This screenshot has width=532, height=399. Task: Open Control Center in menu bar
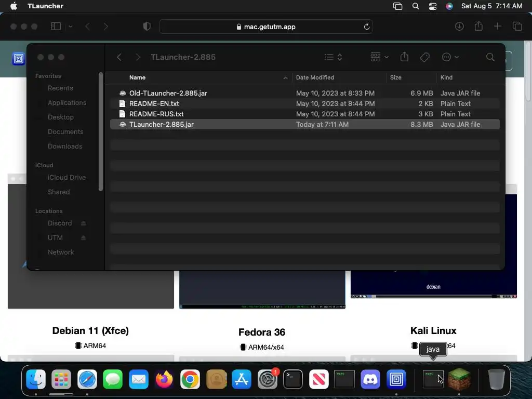click(433, 6)
